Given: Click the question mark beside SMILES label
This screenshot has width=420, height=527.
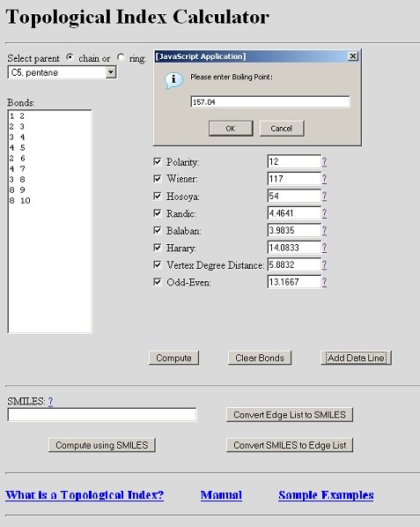Looking at the screenshot, I should click(50, 401).
